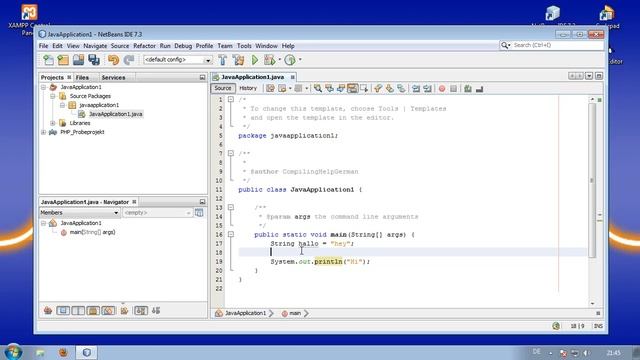Click the New File toolbar icon
Image resolution: width=640 pixels, height=360 pixels.
pyautogui.click(x=48, y=60)
